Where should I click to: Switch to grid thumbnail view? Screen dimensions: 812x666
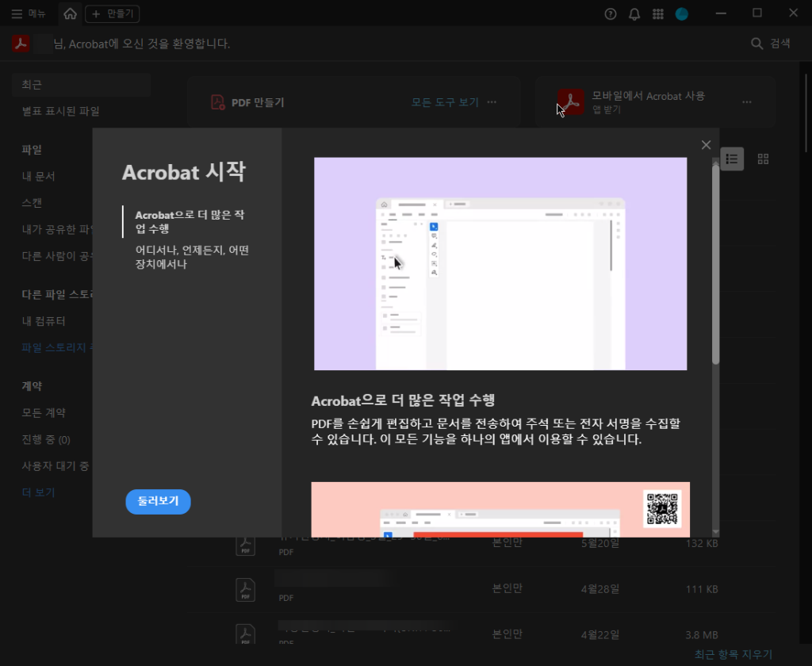[x=763, y=159]
